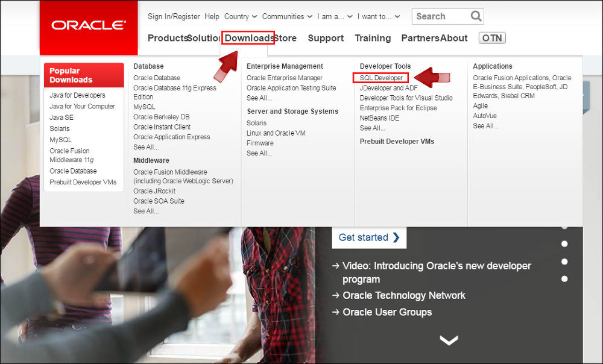Screen dimensions: 603x364
Task: Click See All under Applications
Action: (x=485, y=126)
